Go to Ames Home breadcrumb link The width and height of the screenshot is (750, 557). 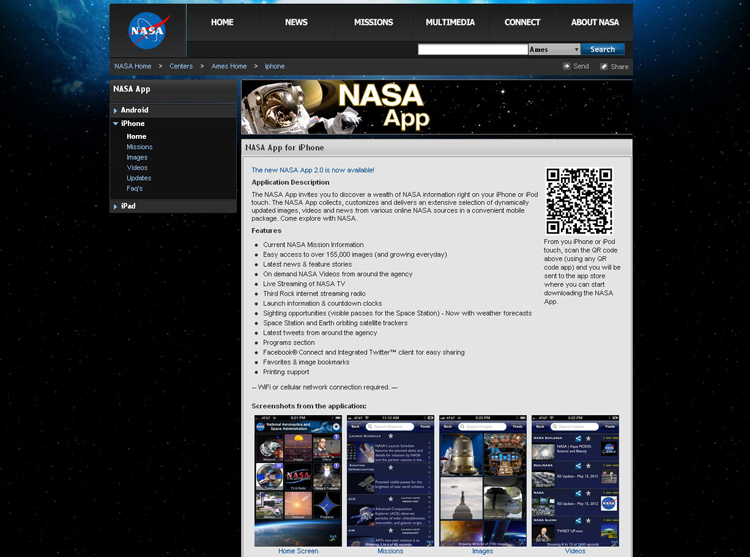point(228,66)
